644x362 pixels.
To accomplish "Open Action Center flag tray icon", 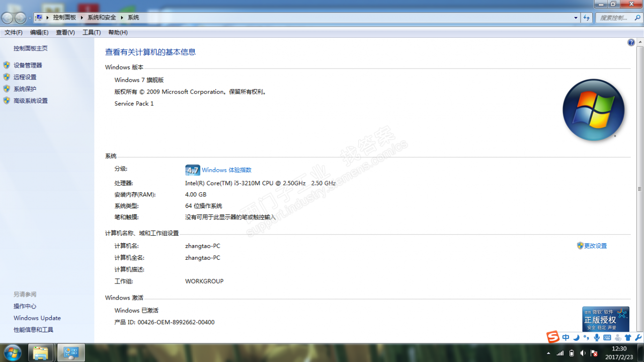I will pos(594,353).
